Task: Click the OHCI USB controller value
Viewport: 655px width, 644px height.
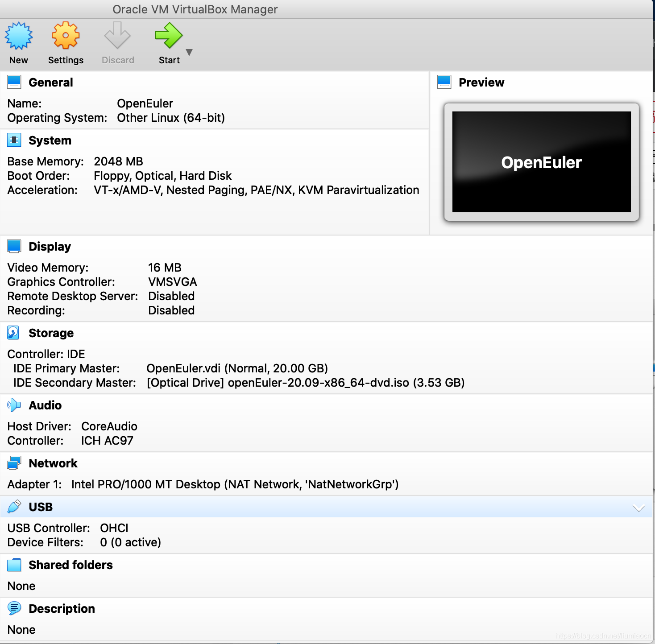Action: 114,528
